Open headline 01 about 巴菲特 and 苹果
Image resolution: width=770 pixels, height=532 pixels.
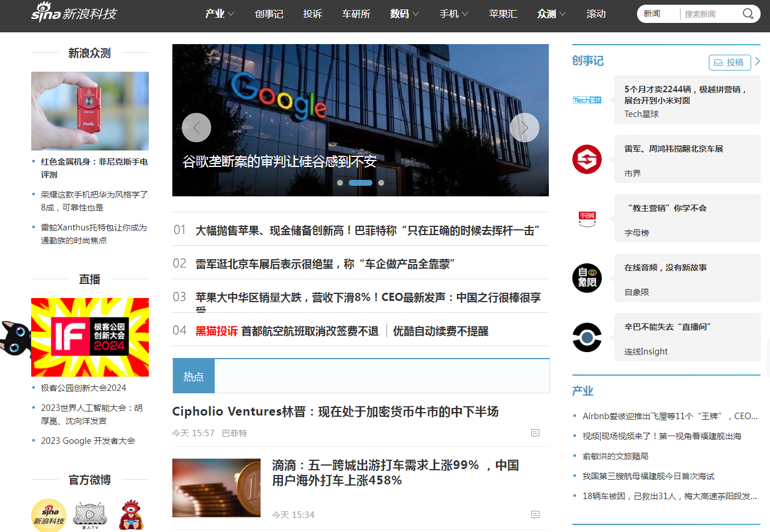368,230
